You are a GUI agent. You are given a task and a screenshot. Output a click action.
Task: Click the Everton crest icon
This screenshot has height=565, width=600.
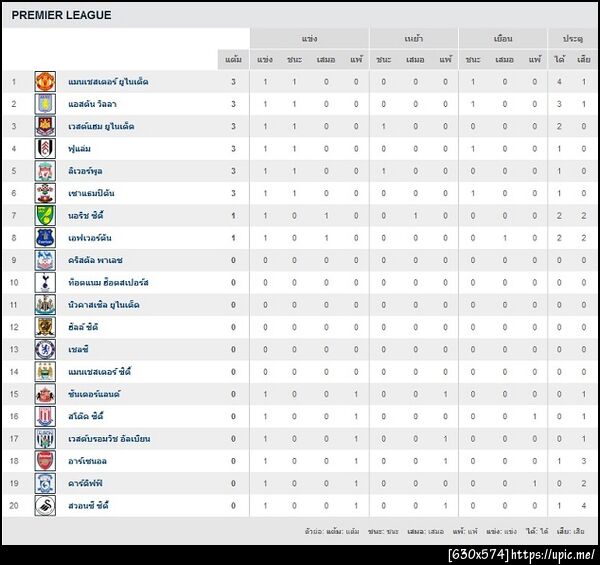click(44, 237)
